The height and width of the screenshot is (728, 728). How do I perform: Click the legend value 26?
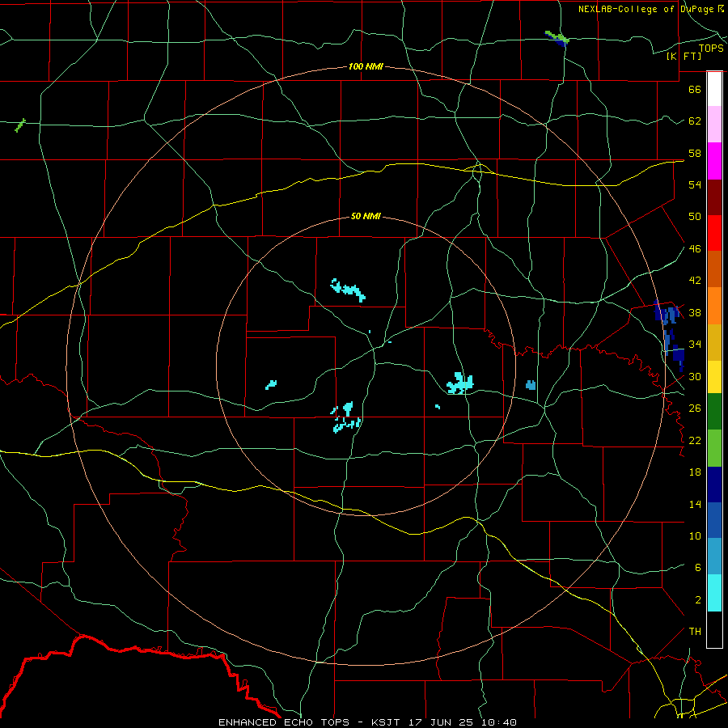click(x=695, y=408)
